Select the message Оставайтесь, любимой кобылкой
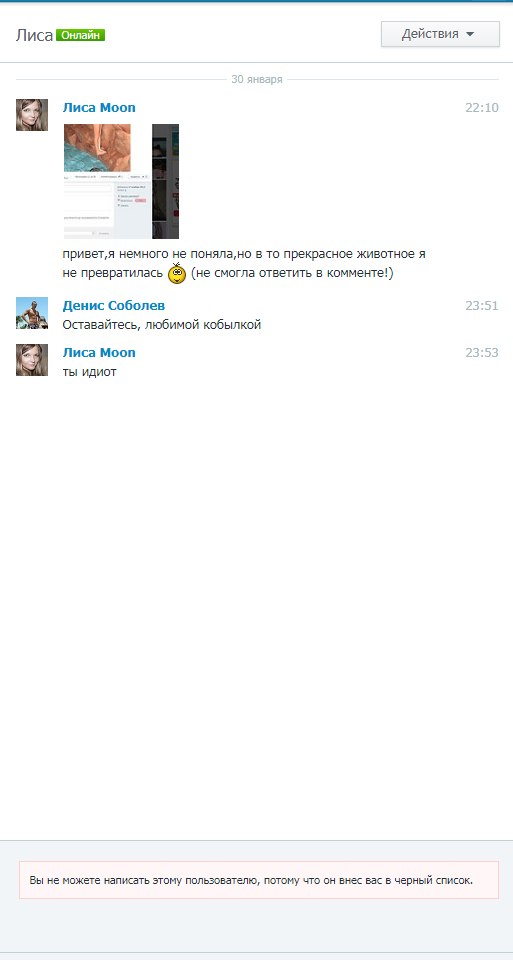513x960 pixels. [162, 325]
